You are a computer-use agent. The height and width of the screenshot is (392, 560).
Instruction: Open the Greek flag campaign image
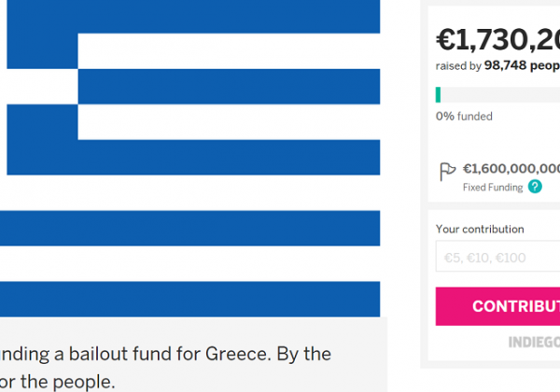[x=190, y=158]
